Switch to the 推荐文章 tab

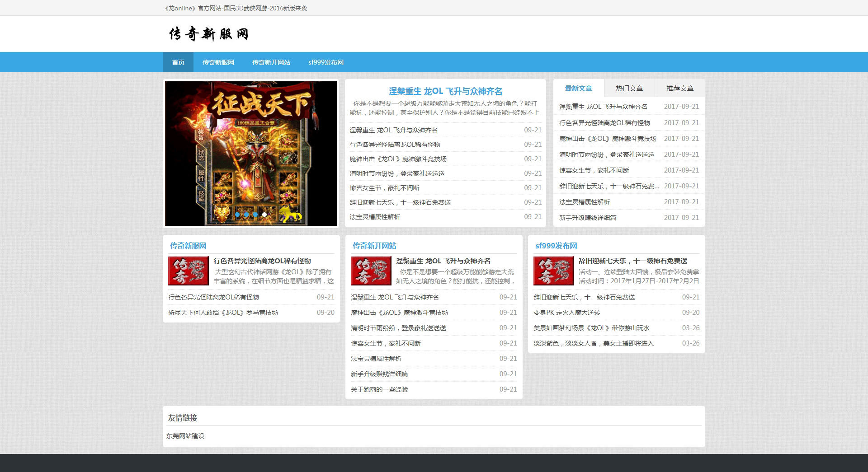pos(680,89)
